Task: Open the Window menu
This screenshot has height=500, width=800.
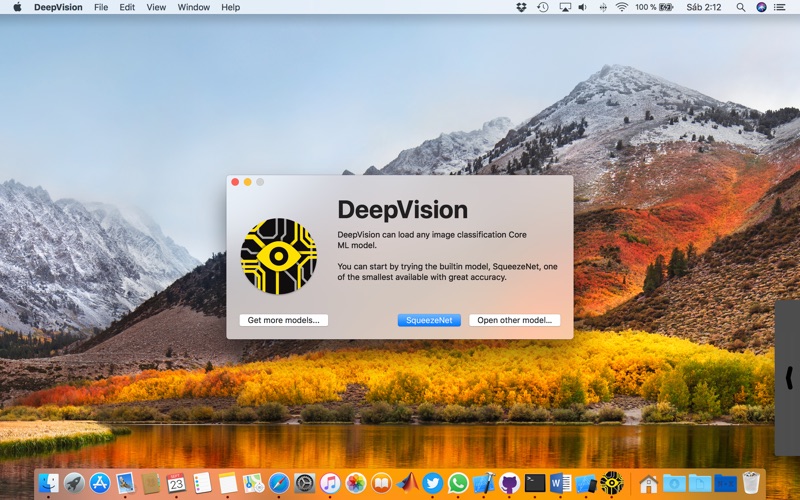Action: point(194,7)
